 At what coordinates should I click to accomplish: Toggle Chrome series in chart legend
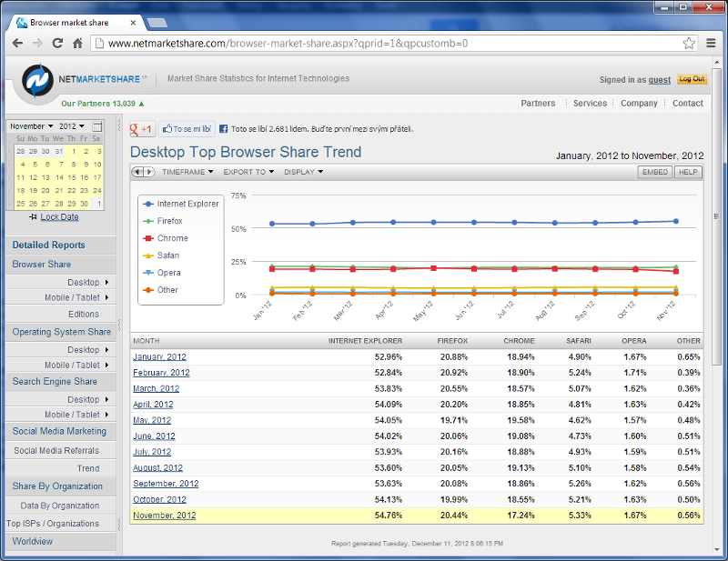172,238
